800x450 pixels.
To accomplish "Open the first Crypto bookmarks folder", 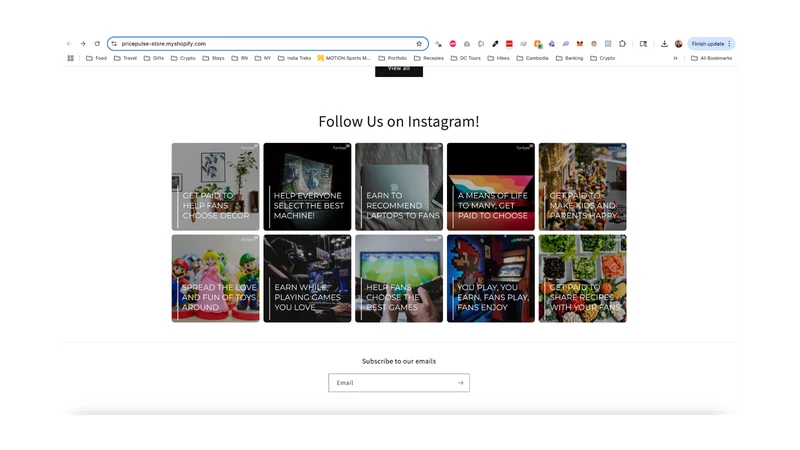I will 183,58.
